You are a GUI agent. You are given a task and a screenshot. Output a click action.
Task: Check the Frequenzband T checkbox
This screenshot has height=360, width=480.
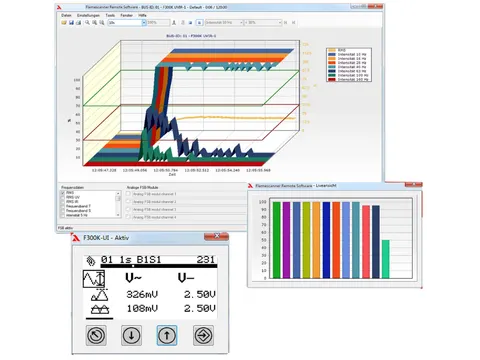pyautogui.click(x=63, y=207)
